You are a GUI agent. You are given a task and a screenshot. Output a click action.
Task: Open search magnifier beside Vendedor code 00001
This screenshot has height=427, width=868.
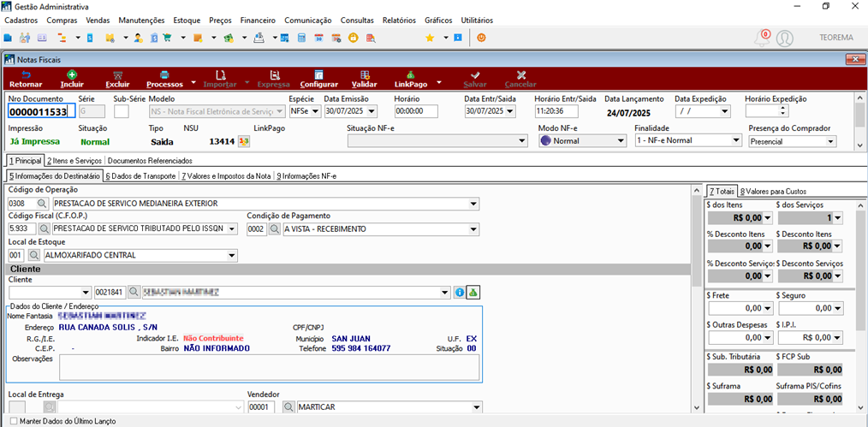[x=288, y=407]
